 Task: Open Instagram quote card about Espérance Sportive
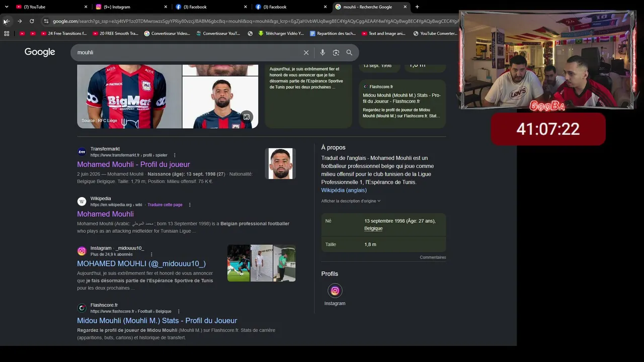(x=309, y=97)
